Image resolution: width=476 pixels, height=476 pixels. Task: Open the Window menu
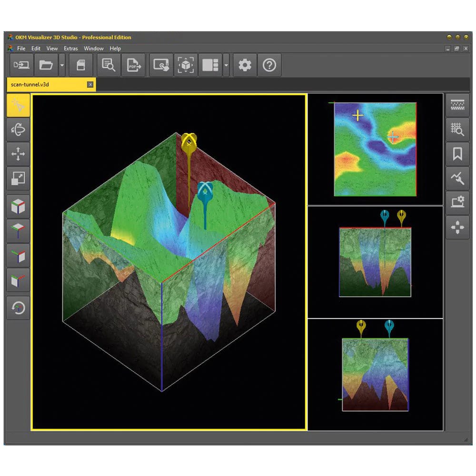pos(94,48)
